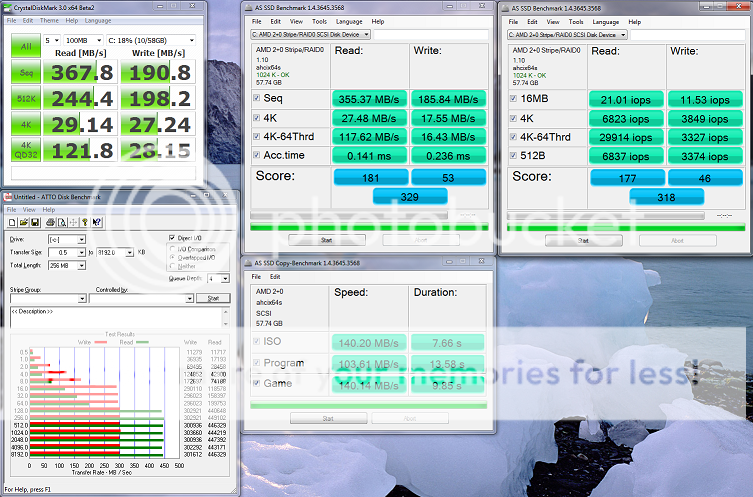The width and height of the screenshot is (753, 497).
Task: Click the Save floppy icon in ATTO
Action: click(x=32, y=221)
